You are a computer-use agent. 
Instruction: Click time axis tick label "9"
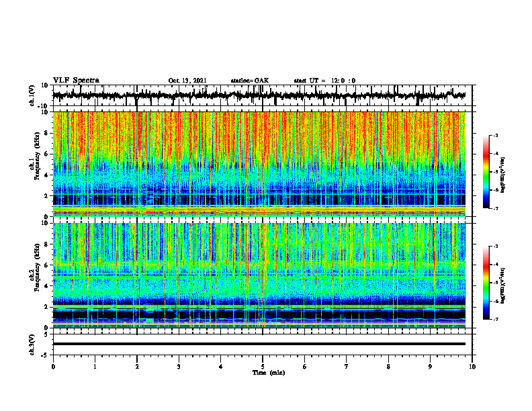(430, 367)
